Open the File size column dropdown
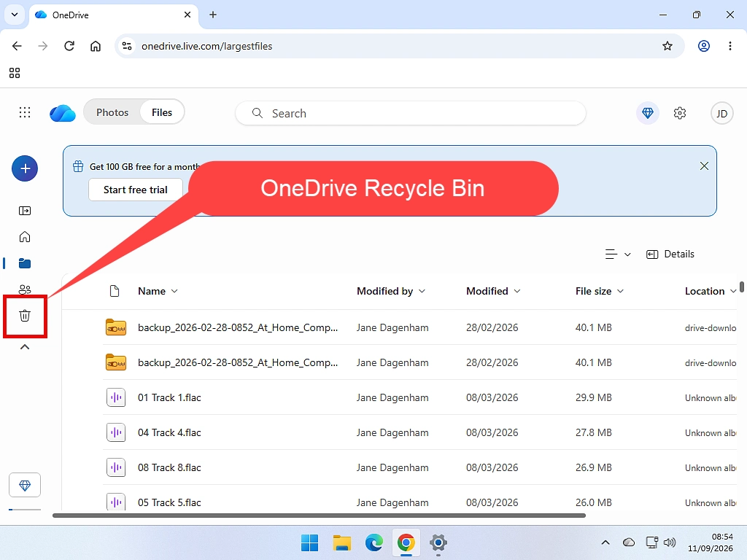Image resolution: width=747 pixels, height=560 pixels. (x=620, y=291)
